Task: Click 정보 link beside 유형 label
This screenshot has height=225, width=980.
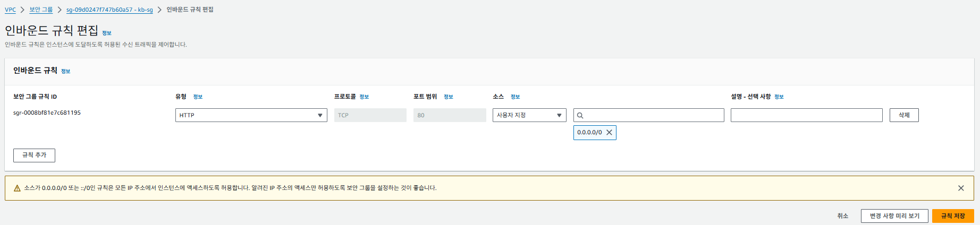Action: (198, 97)
